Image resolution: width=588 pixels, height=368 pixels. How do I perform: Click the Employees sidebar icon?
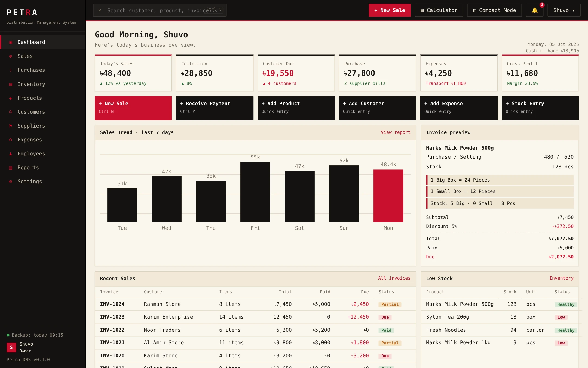[11, 154]
